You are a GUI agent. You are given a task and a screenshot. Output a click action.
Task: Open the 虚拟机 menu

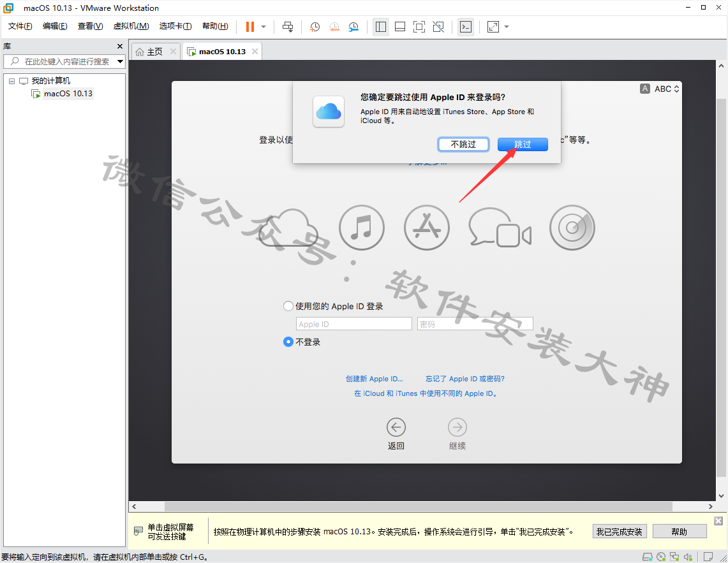click(131, 26)
